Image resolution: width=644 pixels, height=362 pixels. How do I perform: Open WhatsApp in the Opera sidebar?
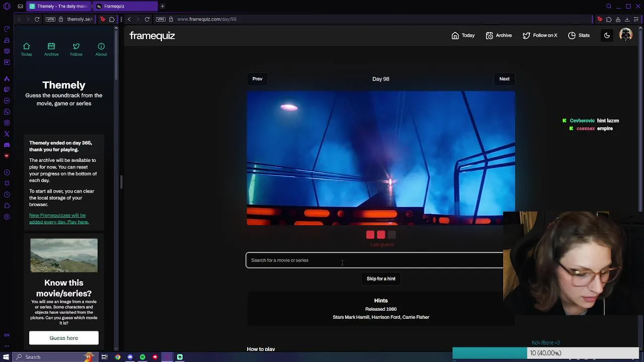coord(7,112)
